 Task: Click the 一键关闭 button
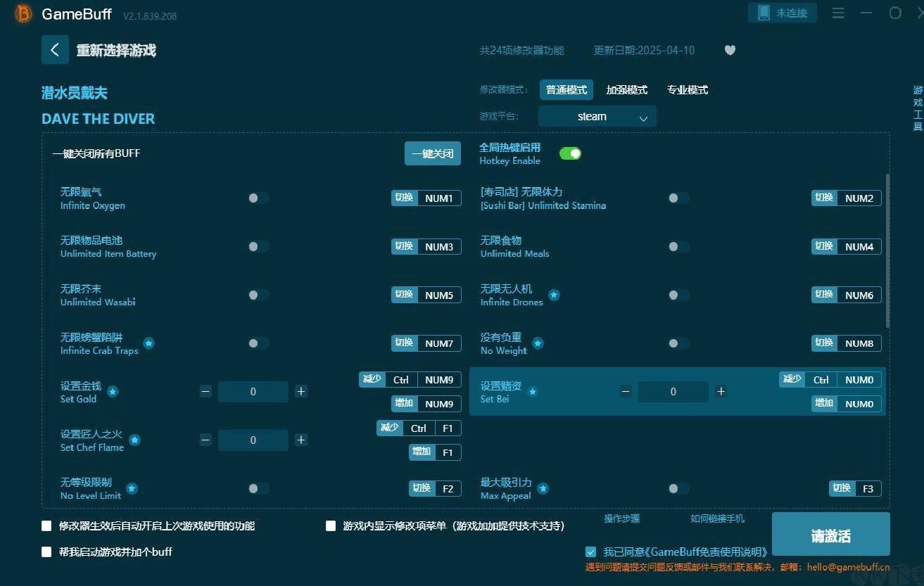pos(433,153)
